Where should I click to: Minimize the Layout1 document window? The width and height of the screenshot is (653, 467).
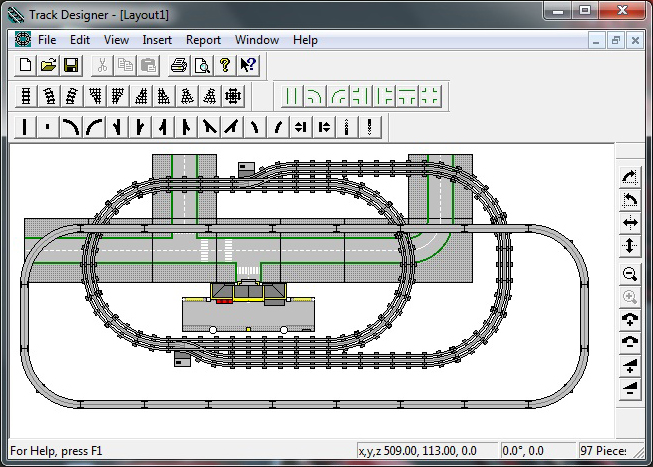(x=596, y=41)
